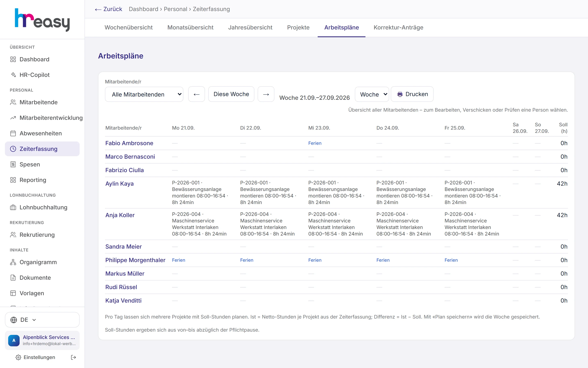Open Philippe Morgenthaler's work plan
This screenshot has width=588, height=368.
[x=135, y=260]
